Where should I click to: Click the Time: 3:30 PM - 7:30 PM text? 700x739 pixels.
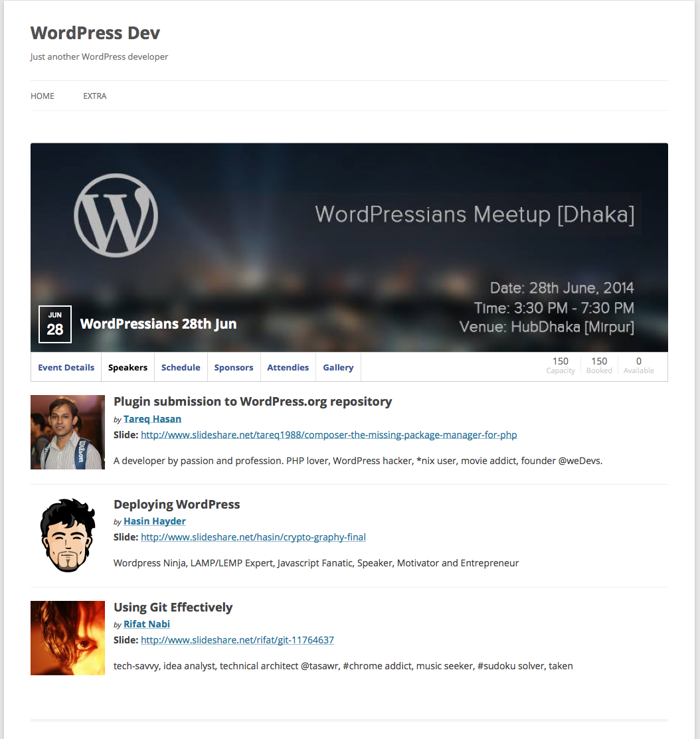pos(554,308)
